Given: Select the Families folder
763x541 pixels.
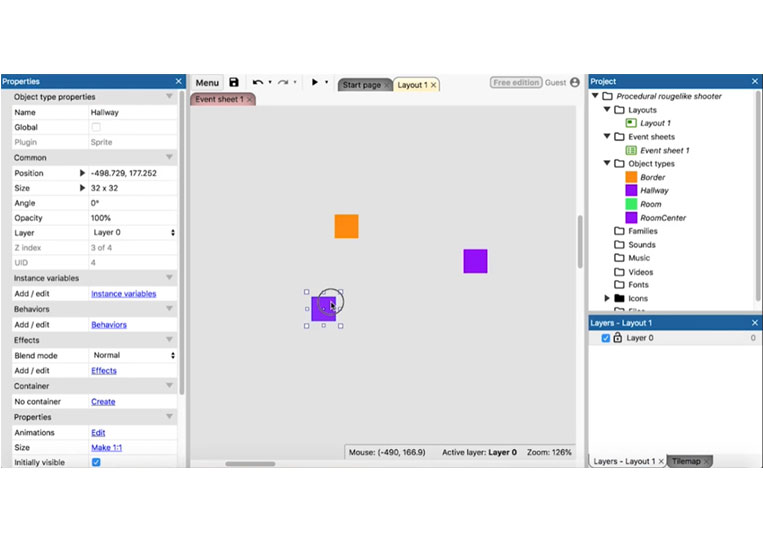Looking at the screenshot, I should (x=636, y=231).
